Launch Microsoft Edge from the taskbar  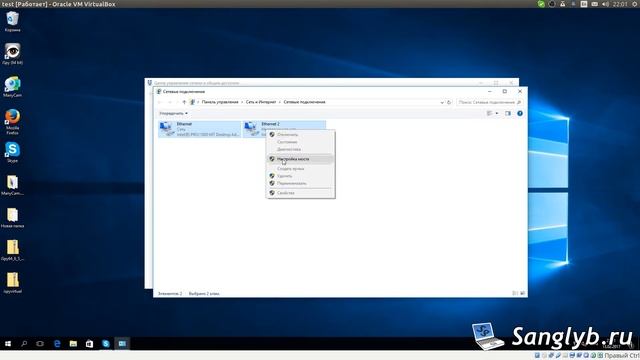tap(57, 344)
